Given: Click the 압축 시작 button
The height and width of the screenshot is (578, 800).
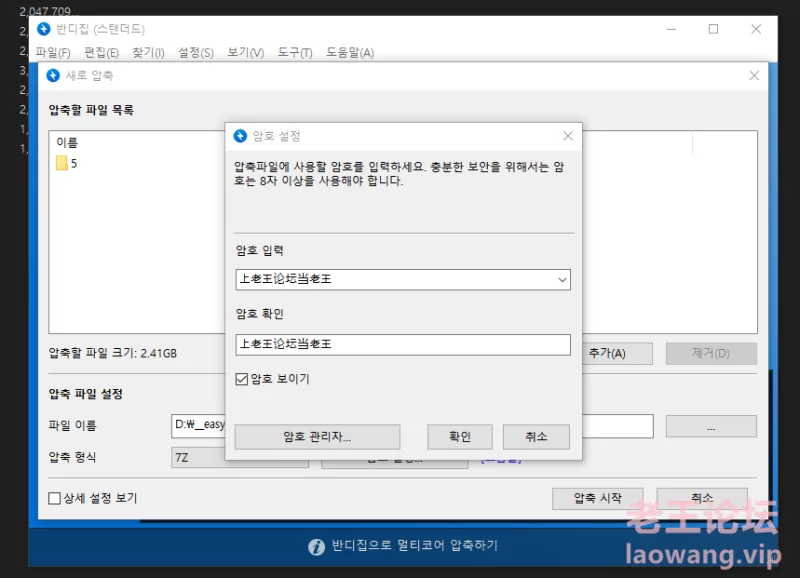Looking at the screenshot, I should coord(597,498).
